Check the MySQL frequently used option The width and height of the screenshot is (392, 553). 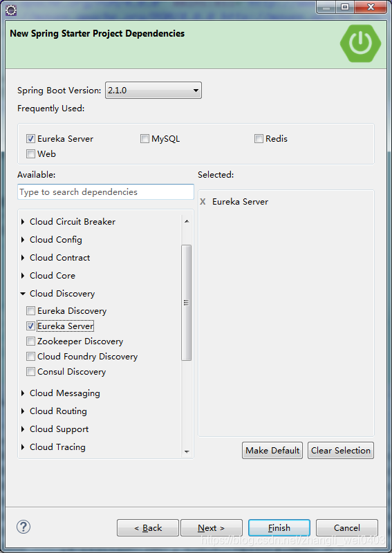pos(144,139)
